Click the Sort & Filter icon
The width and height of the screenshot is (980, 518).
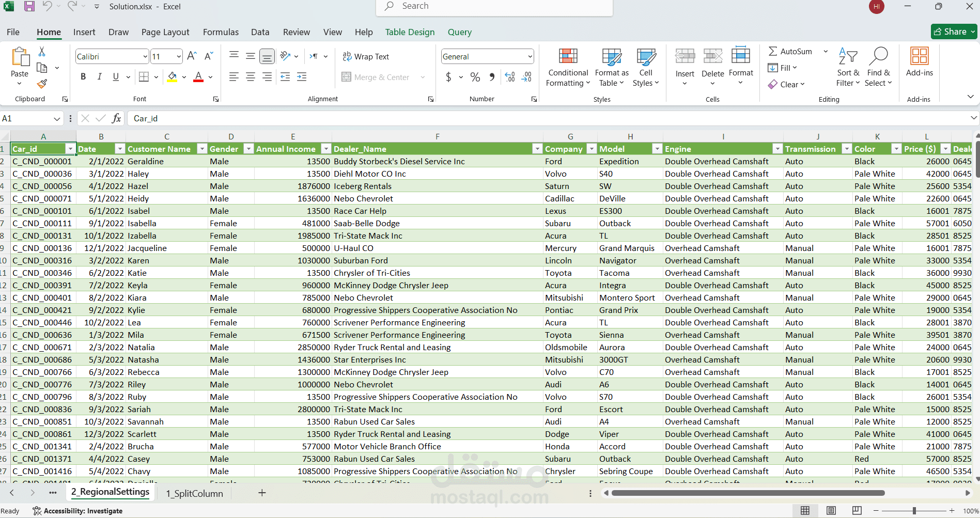coord(848,56)
